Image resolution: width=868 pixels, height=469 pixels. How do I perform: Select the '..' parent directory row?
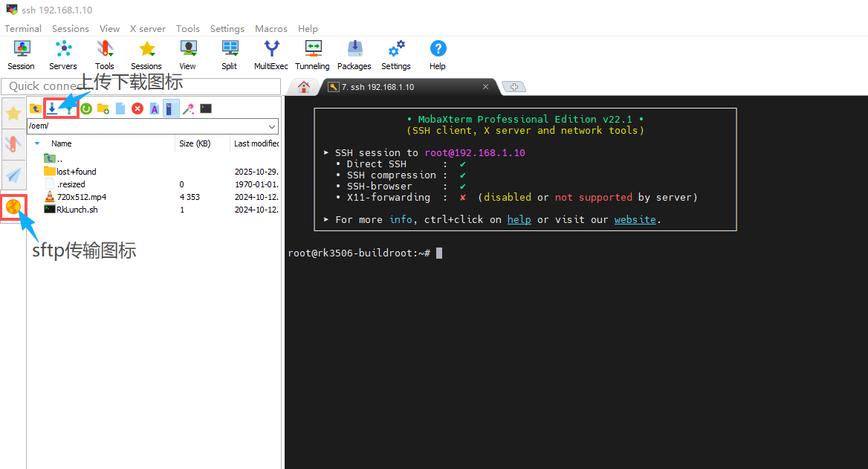click(153, 159)
